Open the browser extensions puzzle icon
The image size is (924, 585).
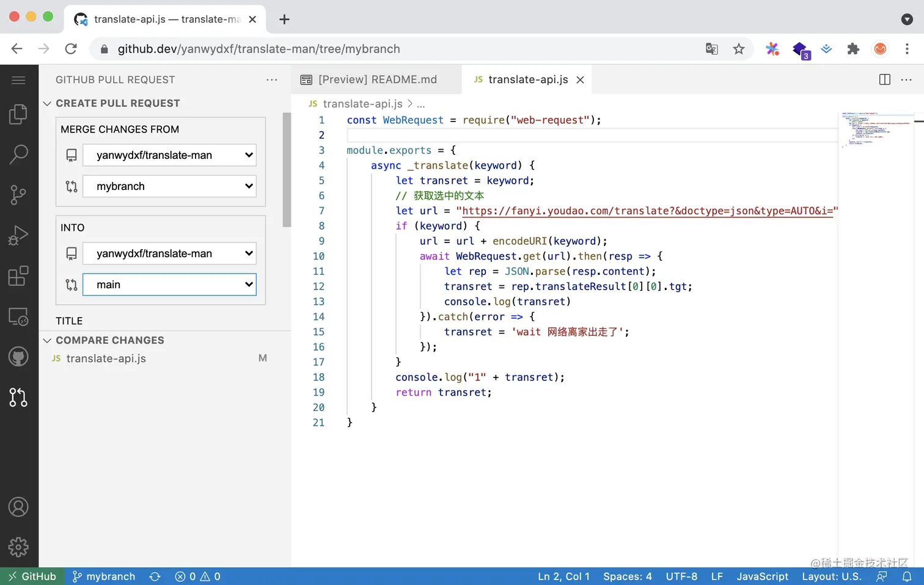[853, 49]
